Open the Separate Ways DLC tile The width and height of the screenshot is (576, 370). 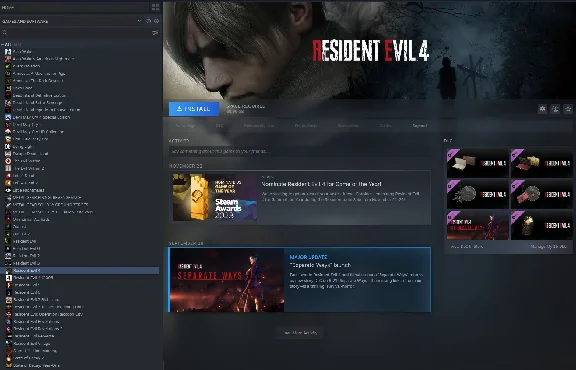click(x=478, y=225)
